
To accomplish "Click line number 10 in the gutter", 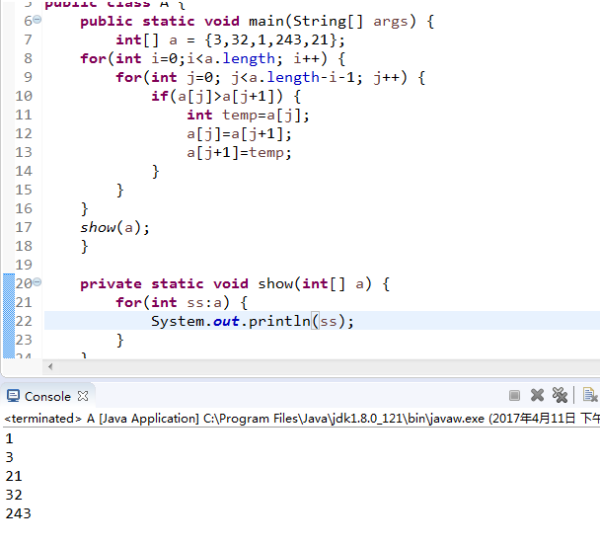I will (x=24, y=96).
